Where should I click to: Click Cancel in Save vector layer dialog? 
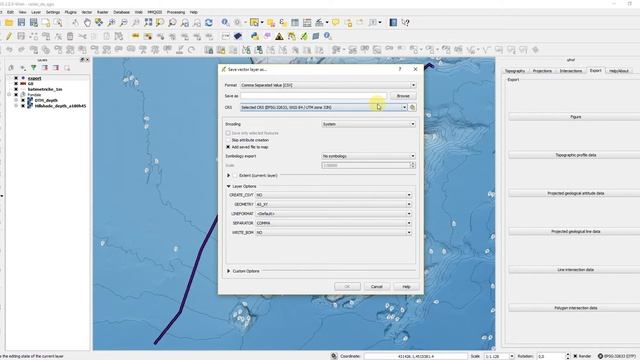tap(376, 287)
